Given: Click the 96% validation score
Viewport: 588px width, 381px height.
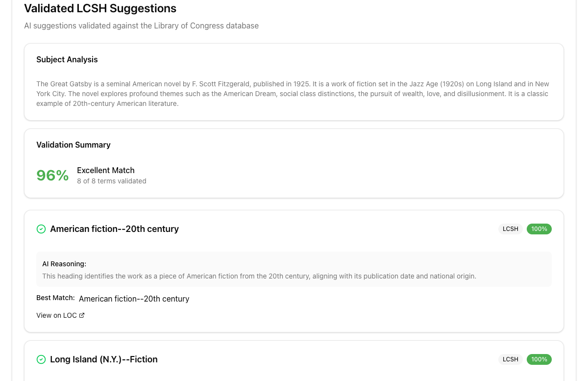Looking at the screenshot, I should click(x=52, y=175).
